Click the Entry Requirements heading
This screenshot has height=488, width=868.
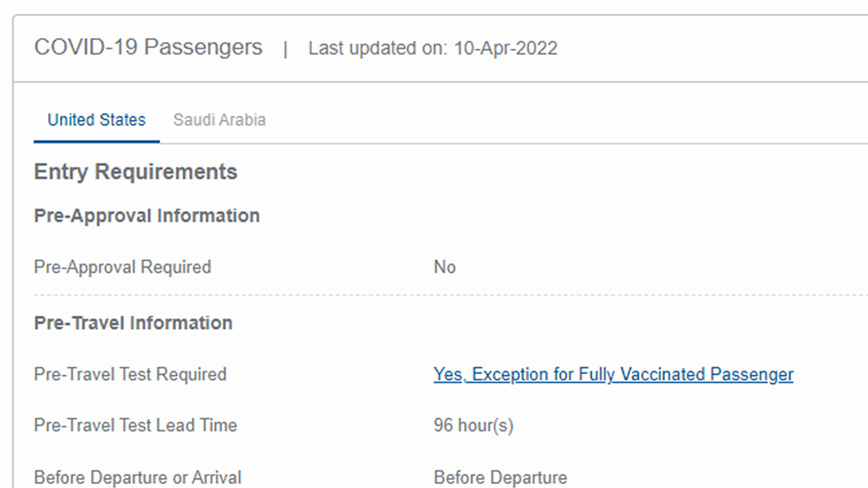(136, 172)
